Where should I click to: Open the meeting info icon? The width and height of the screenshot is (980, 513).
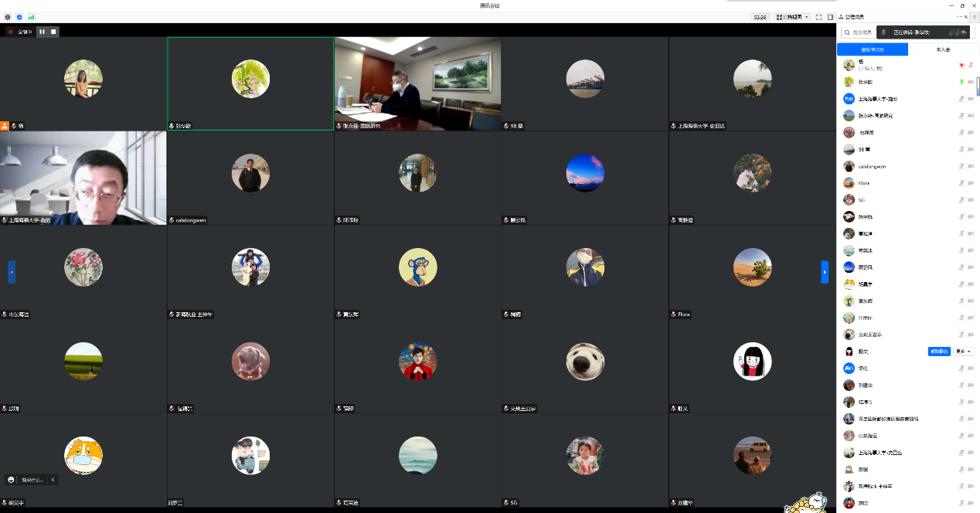click(8, 16)
